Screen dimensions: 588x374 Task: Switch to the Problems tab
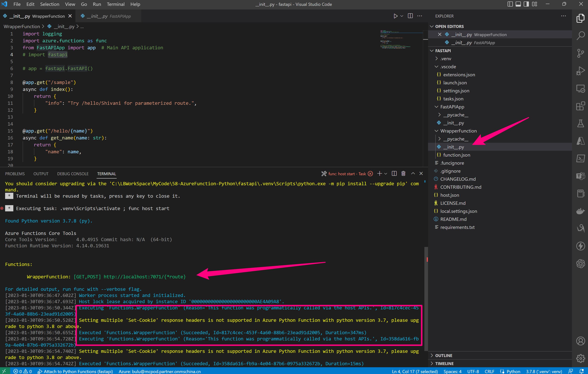(15, 174)
